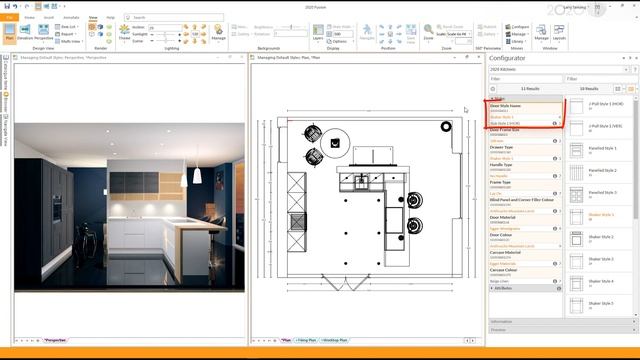Click the right Filter field in Configurator
This screenshot has width=640, height=360.
601,79
